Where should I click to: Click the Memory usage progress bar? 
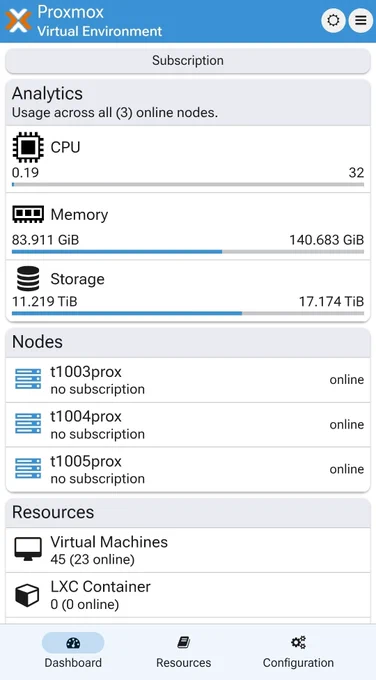pos(188,252)
